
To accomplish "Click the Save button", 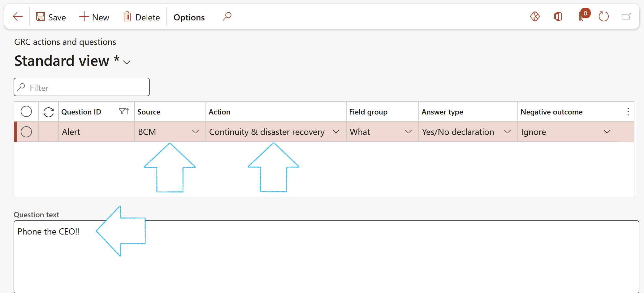I will [x=51, y=17].
